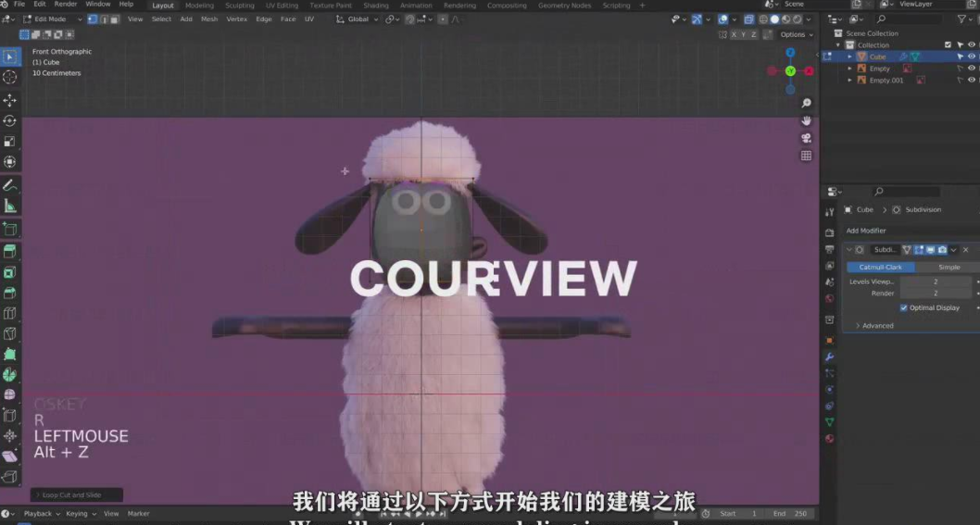Select the Smooth vertices tool
Screen dimensions: 980x525
click(x=10, y=395)
